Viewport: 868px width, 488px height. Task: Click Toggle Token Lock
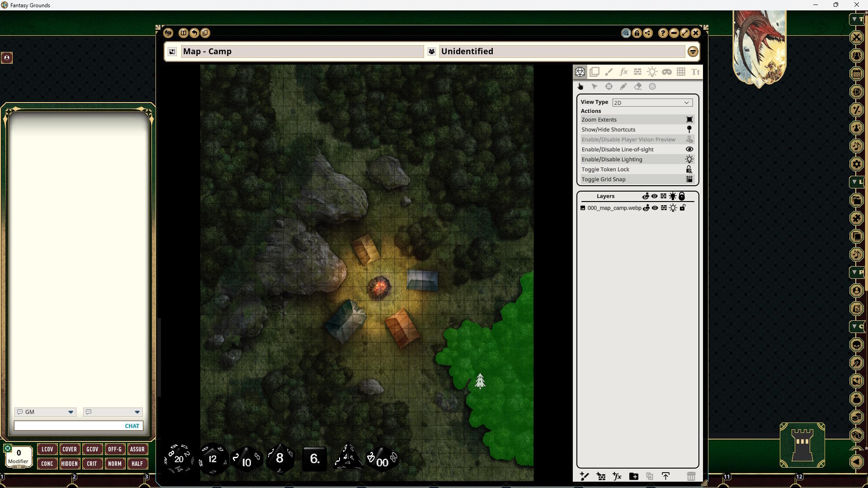click(x=637, y=169)
